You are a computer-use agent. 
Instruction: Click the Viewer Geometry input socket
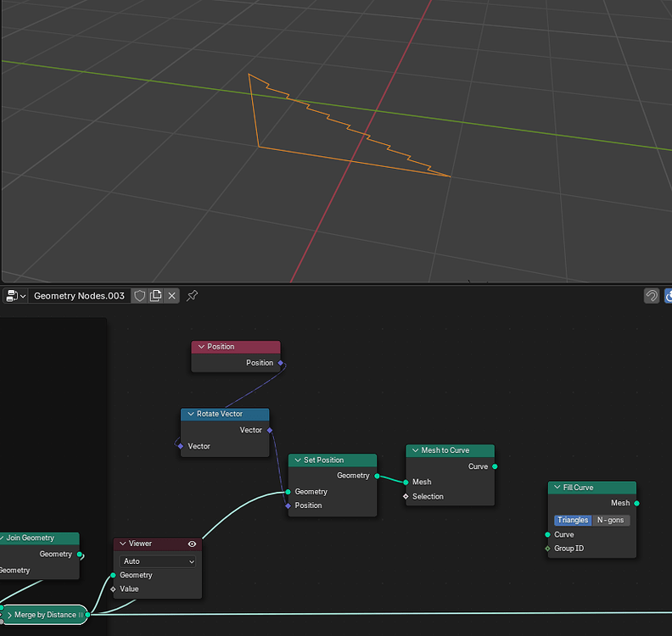click(113, 575)
